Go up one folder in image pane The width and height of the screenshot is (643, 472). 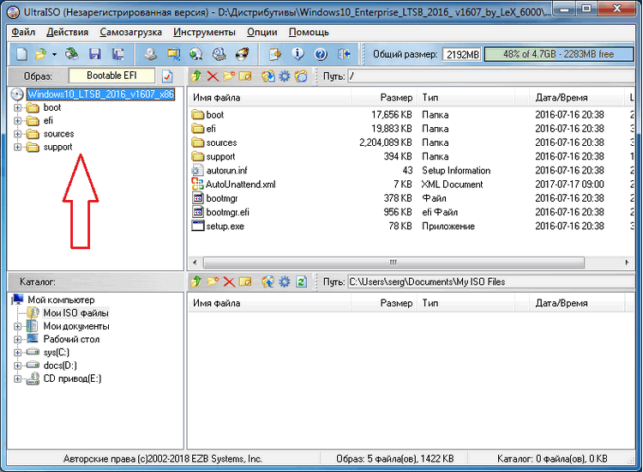(196, 76)
